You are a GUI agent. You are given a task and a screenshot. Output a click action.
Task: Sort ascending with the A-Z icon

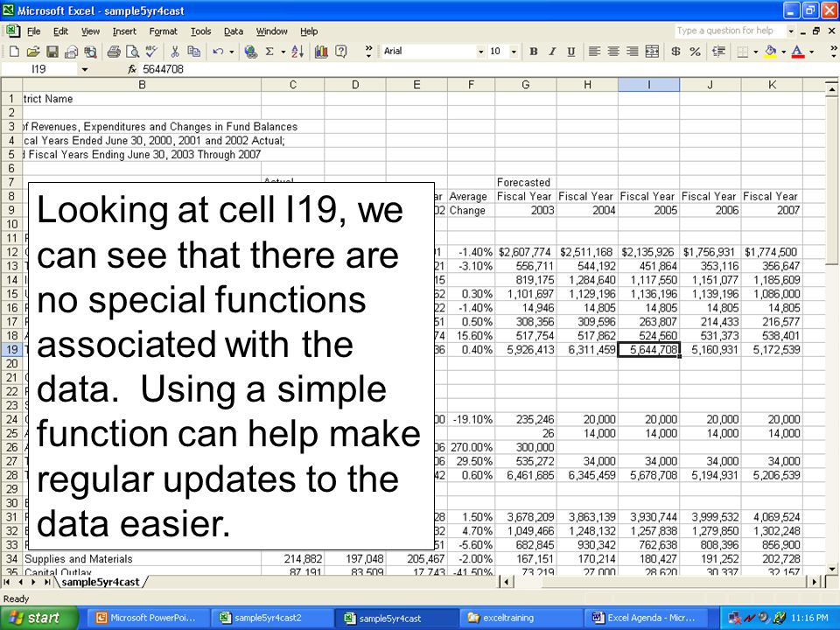(x=297, y=52)
